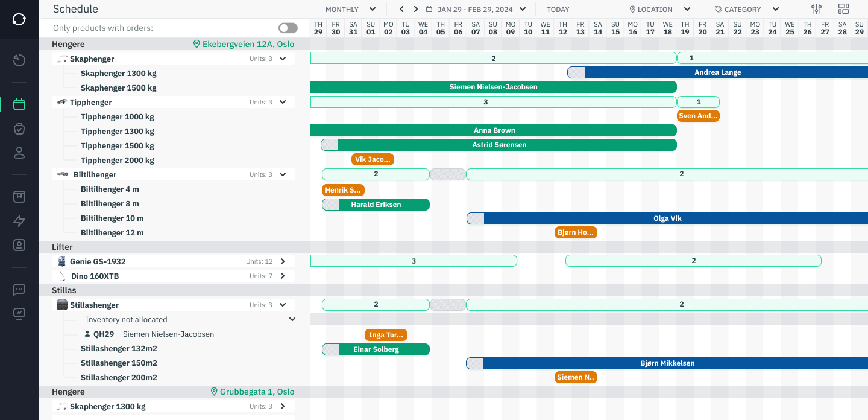Switch the layout view grid icon
Screen dimensions: 868x420
(843, 9)
